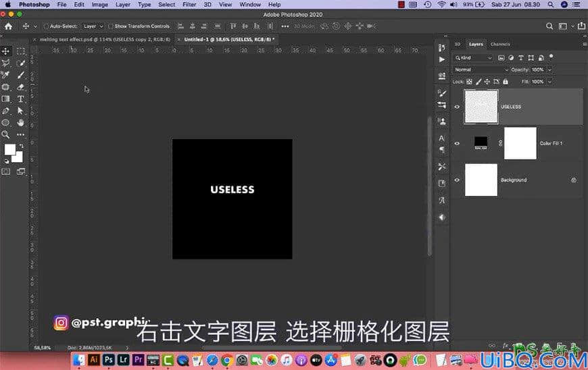Open the Clone Source panel icon
Screen dimensions: 588x370
click(442, 122)
